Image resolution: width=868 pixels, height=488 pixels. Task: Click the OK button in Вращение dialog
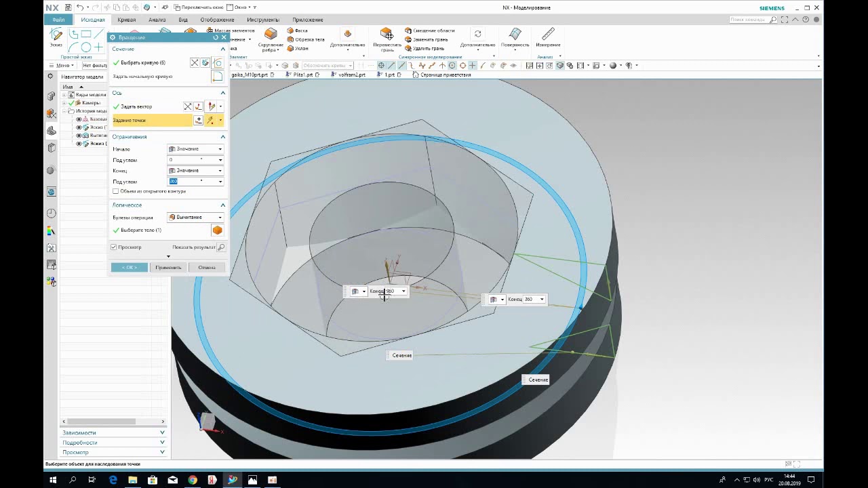click(129, 267)
